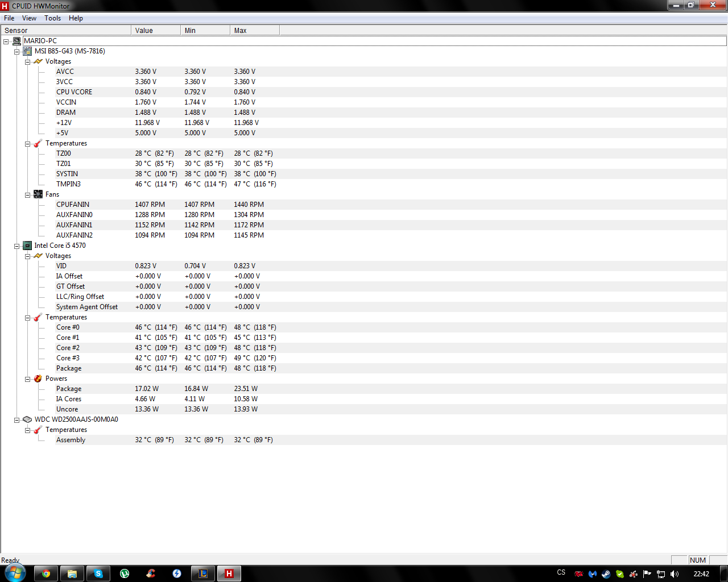This screenshot has height=582, width=728.
Task: Click the green Skype status tray icon
Action: click(x=620, y=574)
